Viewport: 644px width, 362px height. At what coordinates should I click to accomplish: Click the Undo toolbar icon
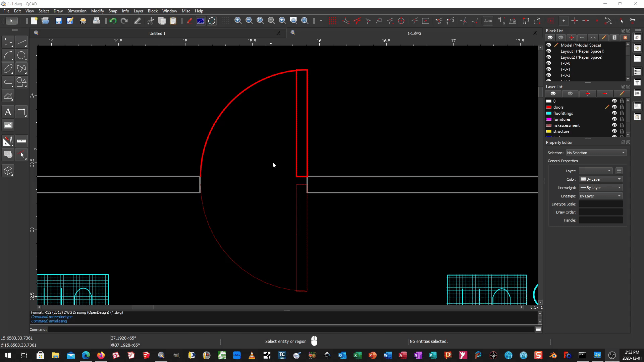[x=113, y=21]
